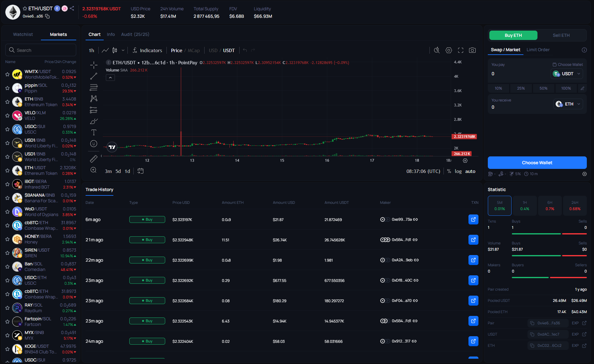Toggle auto scale on chart
The image size is (594, 364).
tap(470, 171)
